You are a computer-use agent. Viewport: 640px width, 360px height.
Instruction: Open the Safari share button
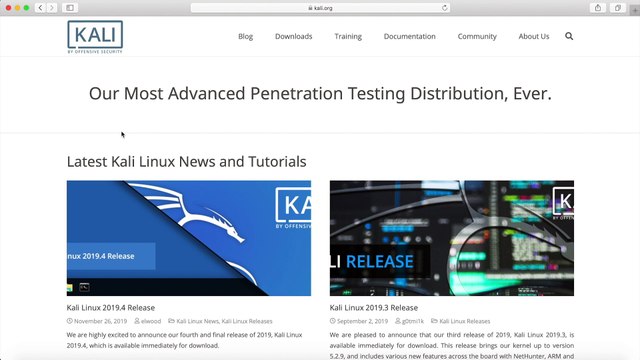coord(598,8)
